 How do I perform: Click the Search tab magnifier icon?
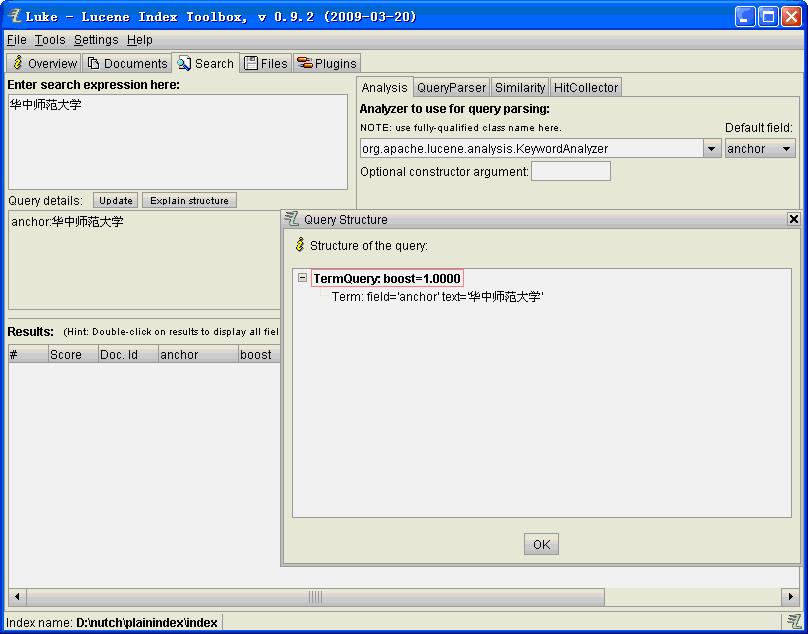[184, 63]
